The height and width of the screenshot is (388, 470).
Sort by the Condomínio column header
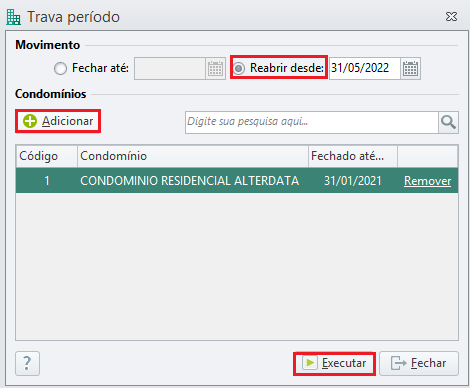pyautogui.click(x=193, y=156)
